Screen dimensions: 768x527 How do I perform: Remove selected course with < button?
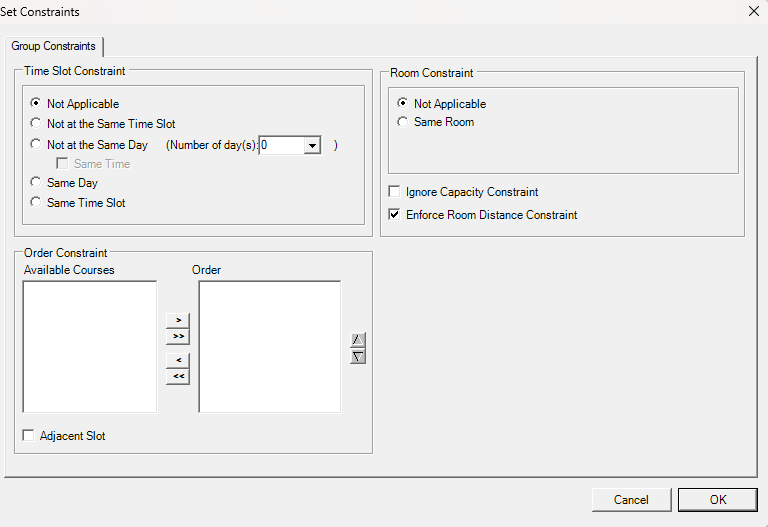[x=177, y=360]
